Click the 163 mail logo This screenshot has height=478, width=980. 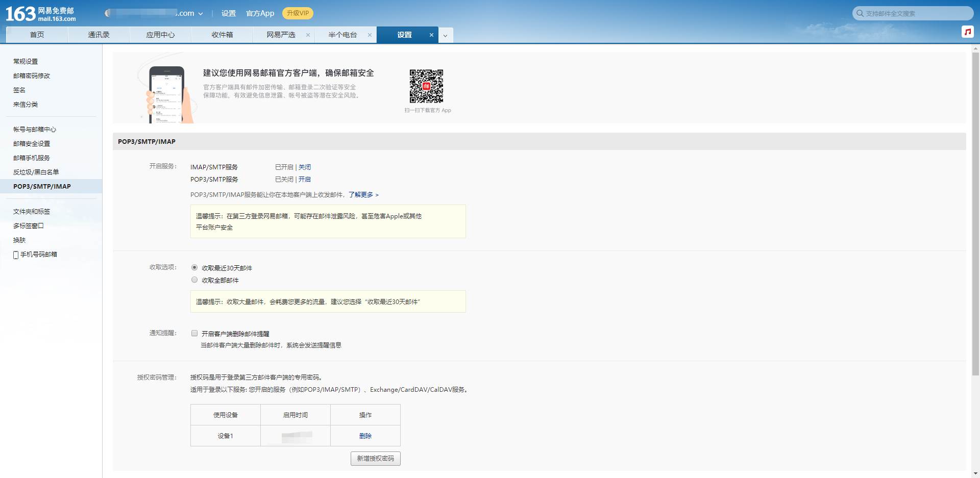click(x=41, y=14)
